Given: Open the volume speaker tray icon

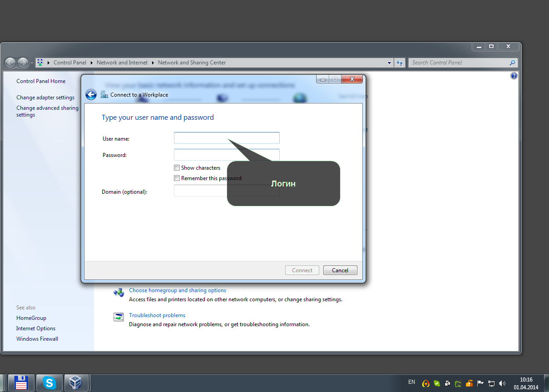Looking at the screenshot, I should pos(502,383).
